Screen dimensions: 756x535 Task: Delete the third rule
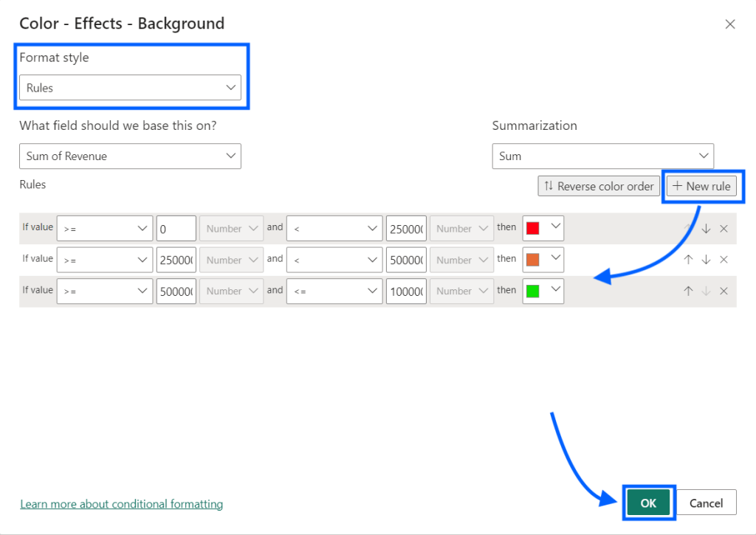click(724, 291)
